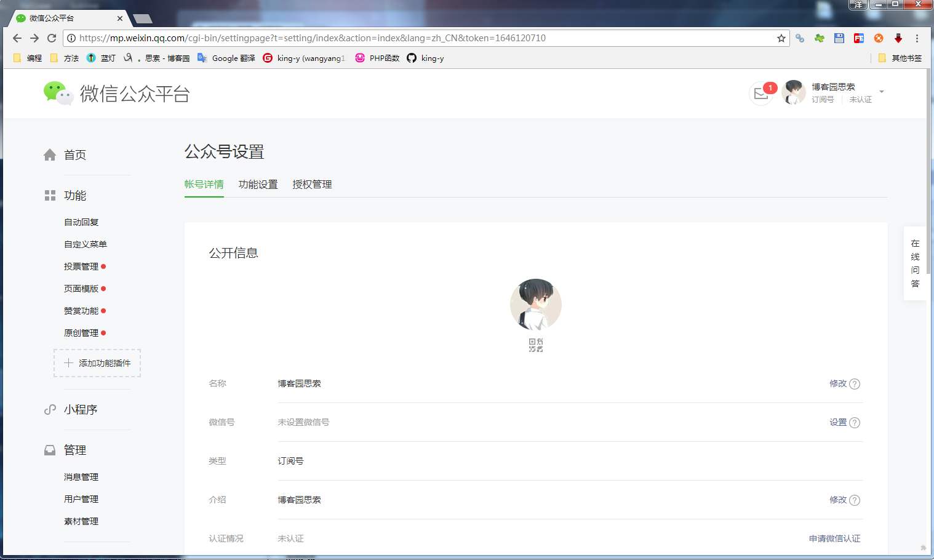This screenshot has height=560, width=934.
Task: Click the new tab button
Action: [x=143, y=18]
